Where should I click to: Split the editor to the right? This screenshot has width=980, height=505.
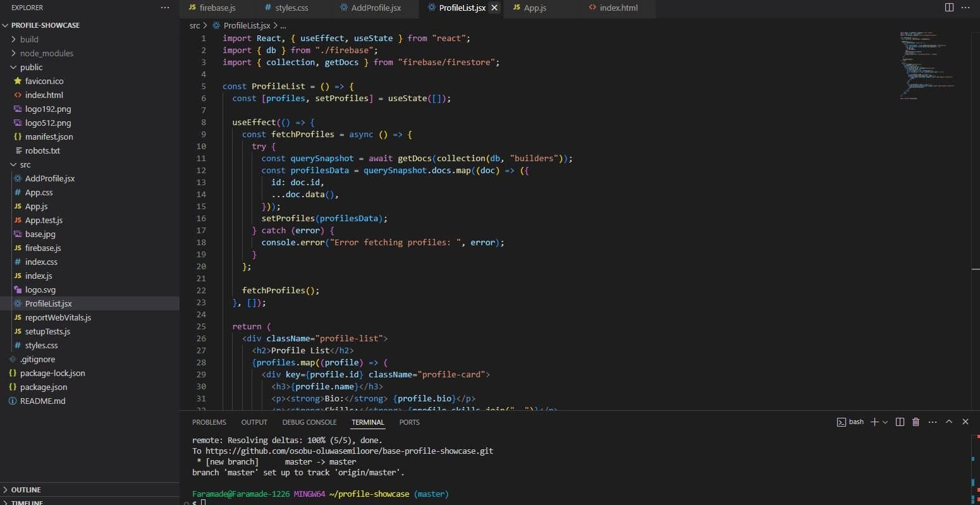tap(949, 8)
